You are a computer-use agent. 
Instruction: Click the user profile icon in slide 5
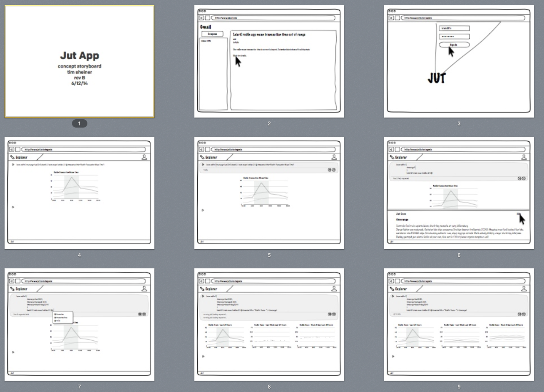(334, 157)
